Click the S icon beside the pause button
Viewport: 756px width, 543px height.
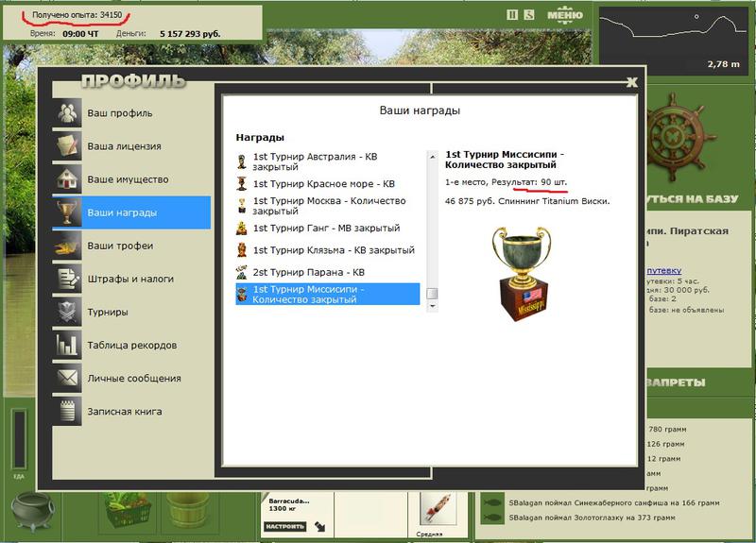529,15
